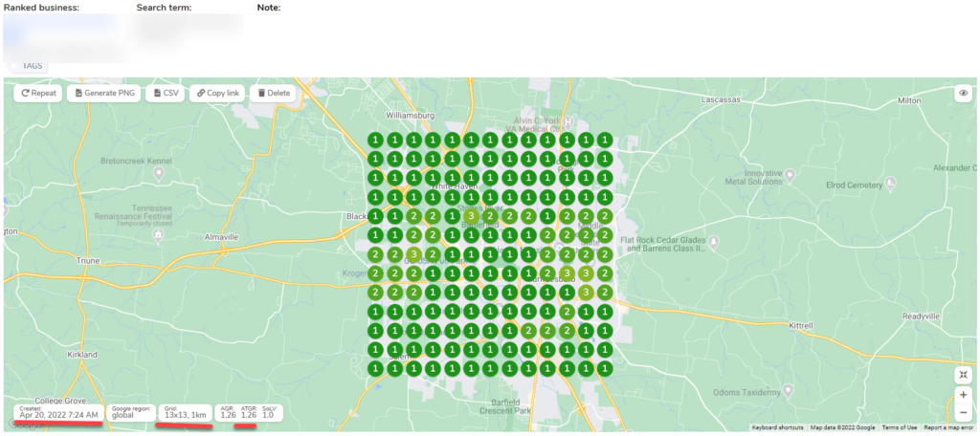
Task: Click the Google region global box
Action: click(131, 412)
